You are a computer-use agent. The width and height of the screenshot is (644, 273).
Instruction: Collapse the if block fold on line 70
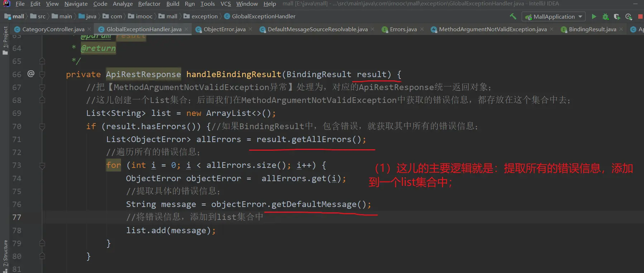pos(42,126)
